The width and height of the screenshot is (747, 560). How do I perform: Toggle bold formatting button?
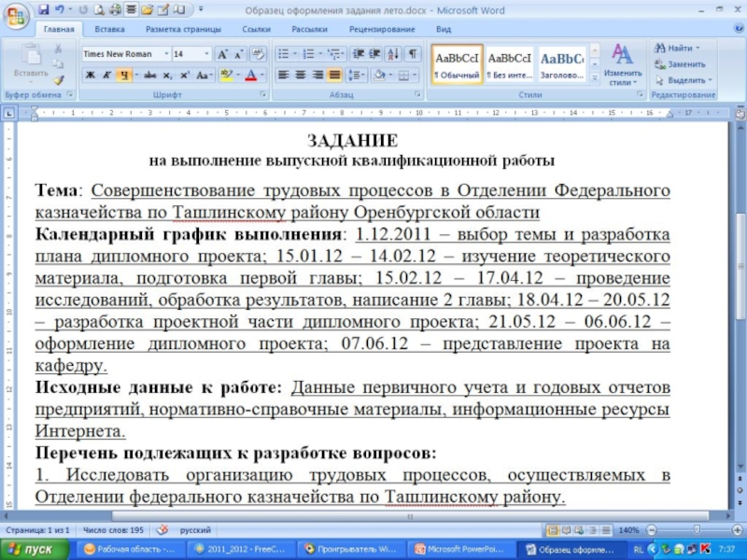click(x=91, y=76)
